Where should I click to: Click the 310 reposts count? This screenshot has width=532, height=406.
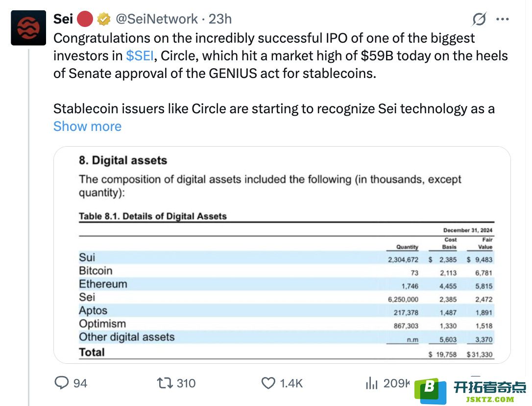tap(186, 383)
